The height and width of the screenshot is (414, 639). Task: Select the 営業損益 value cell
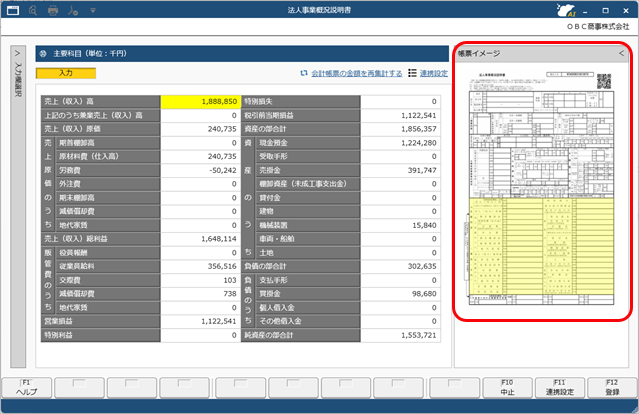(x=201, y=321)
